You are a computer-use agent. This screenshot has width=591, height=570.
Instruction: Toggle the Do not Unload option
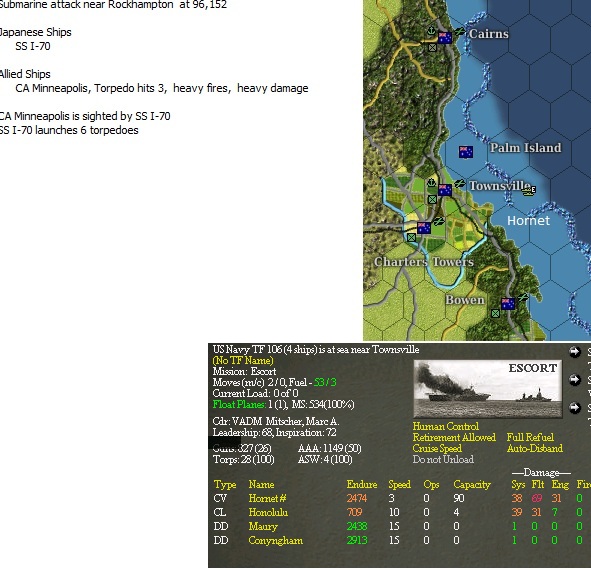click(443, 460)
